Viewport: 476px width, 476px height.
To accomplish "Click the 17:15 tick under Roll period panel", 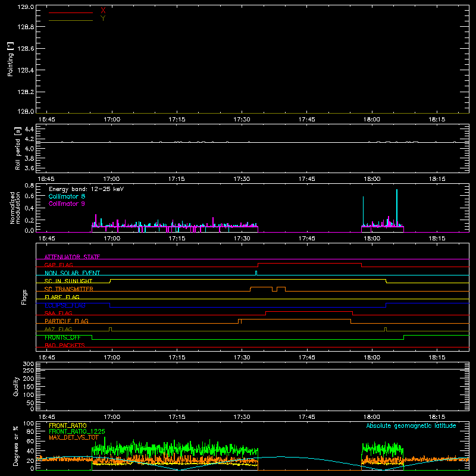I will 177,179.
